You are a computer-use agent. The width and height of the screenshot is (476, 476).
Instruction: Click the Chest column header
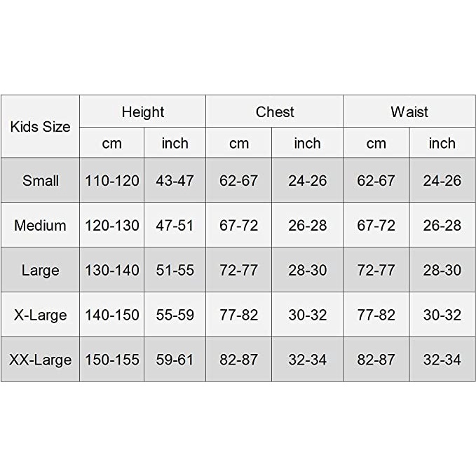pos(274,112)
